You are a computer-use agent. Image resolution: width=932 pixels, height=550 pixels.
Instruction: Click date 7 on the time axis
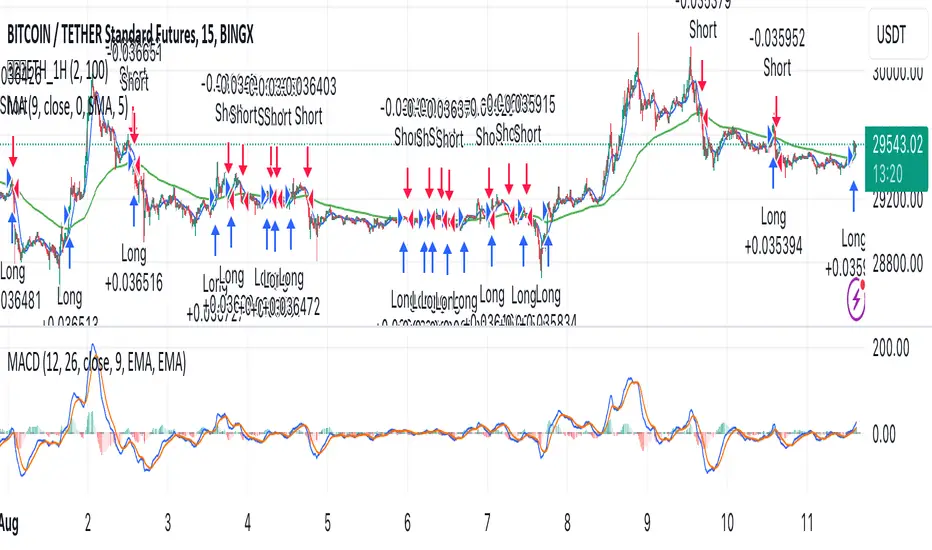click(487, 523)
